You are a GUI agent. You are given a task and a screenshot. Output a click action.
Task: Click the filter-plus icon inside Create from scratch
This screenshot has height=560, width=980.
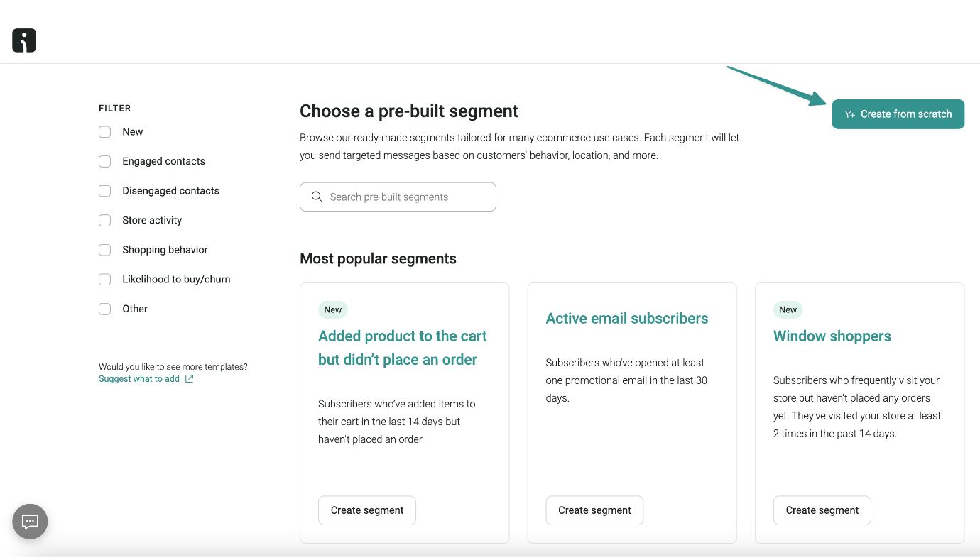click(849, 114)
